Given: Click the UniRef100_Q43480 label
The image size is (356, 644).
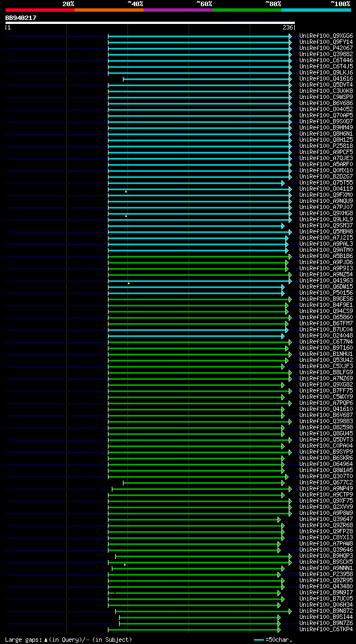Looking at the screenshot, I should 326,587.
